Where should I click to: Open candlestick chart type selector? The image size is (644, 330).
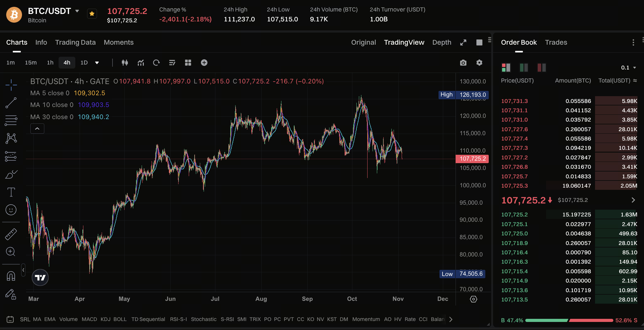125,63
